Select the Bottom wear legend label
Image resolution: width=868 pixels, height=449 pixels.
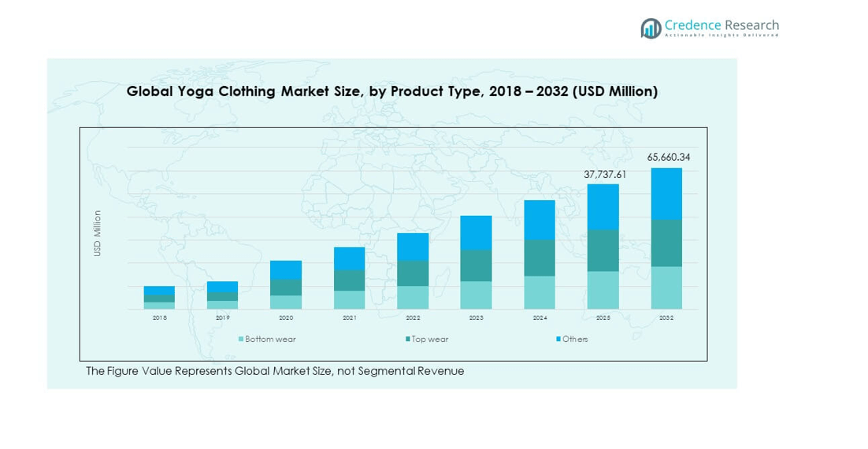270,340
